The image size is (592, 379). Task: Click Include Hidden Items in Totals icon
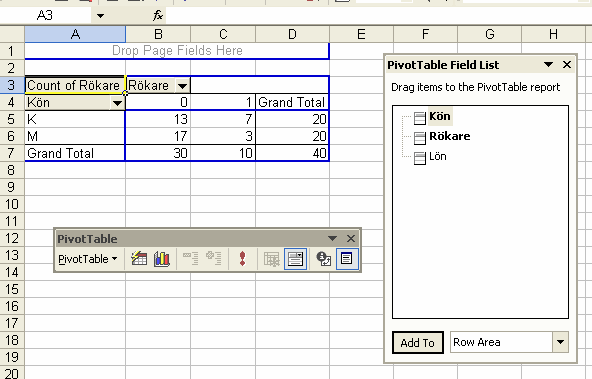(x=271, y=259)
